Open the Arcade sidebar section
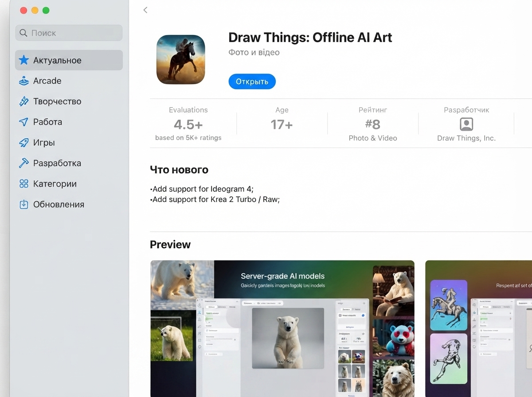532x397 pixels. pyautogui.click(x=69, y=81)
